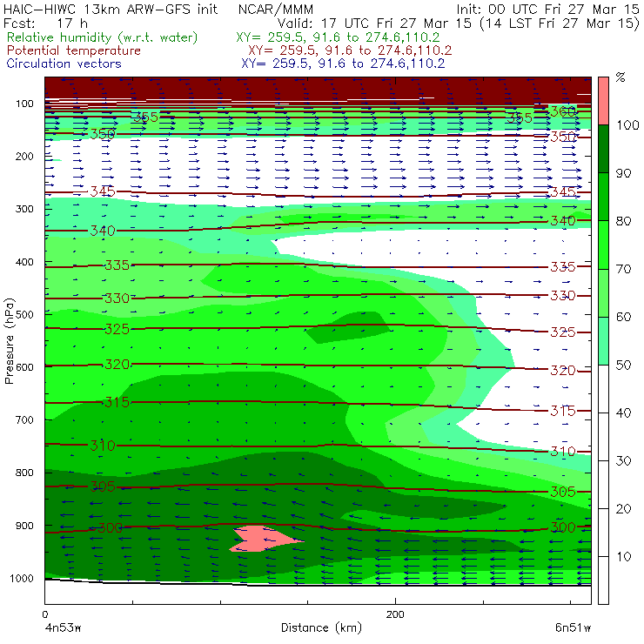Viewport: 644px width, 644px height.
Task: Click the '340' contour label near the right edge
Action: click(x=563, y=221)
